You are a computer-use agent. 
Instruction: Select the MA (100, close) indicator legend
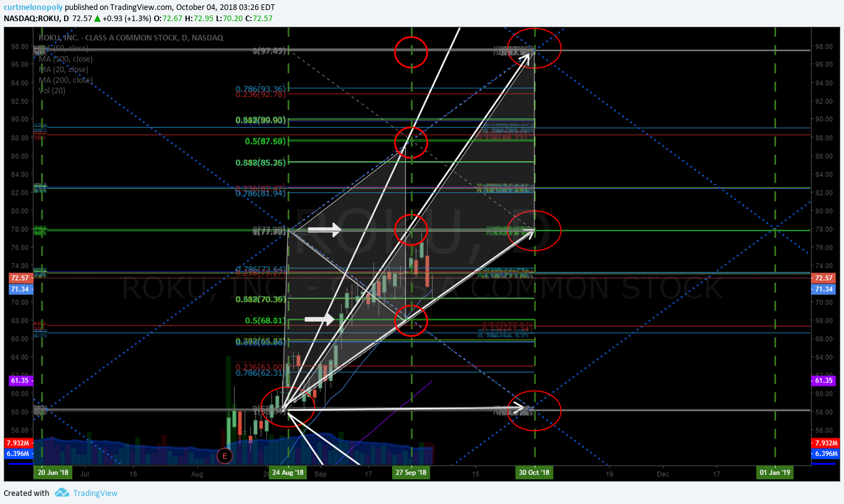click(65, 58)
